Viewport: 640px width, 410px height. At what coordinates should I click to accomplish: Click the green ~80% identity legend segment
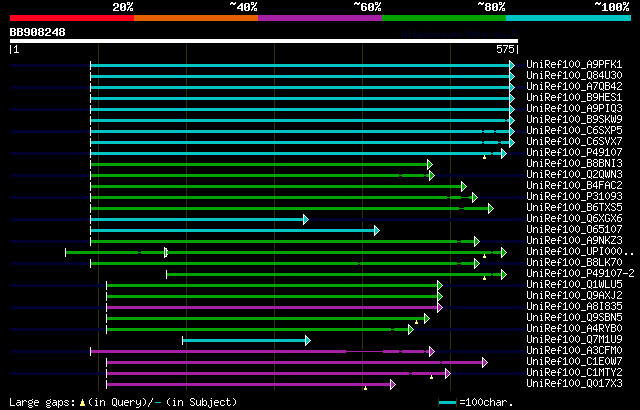click(444, 18)
